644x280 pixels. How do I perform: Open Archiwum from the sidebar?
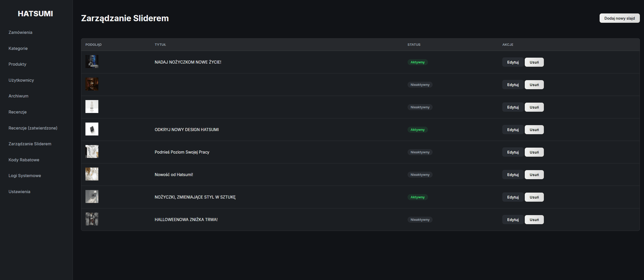point(18,96)
